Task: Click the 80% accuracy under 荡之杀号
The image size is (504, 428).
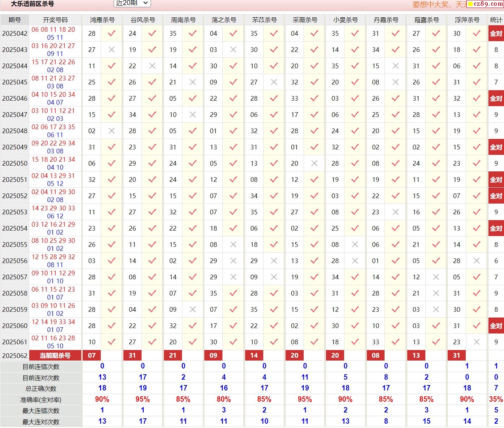Action: (224, 399)
